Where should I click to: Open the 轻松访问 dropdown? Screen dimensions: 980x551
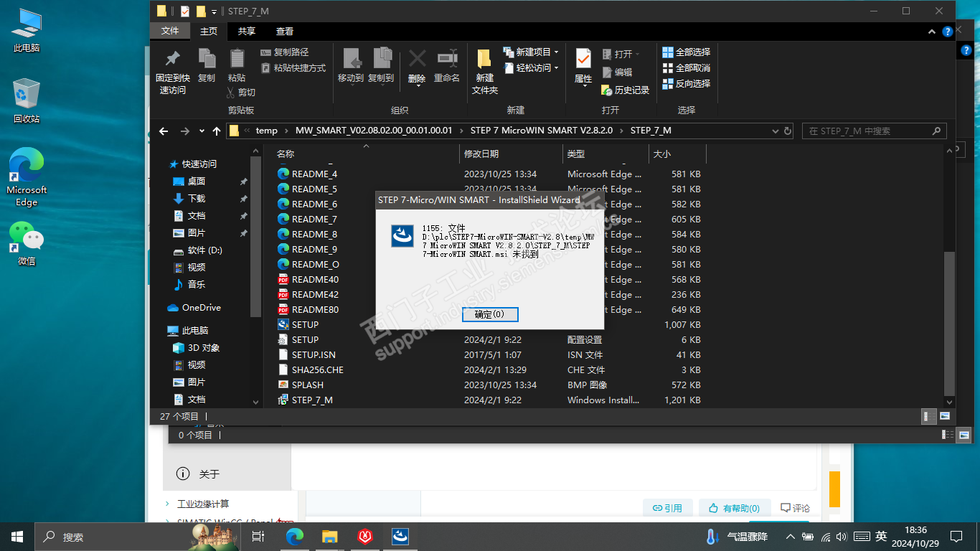[x=530, y=68]
